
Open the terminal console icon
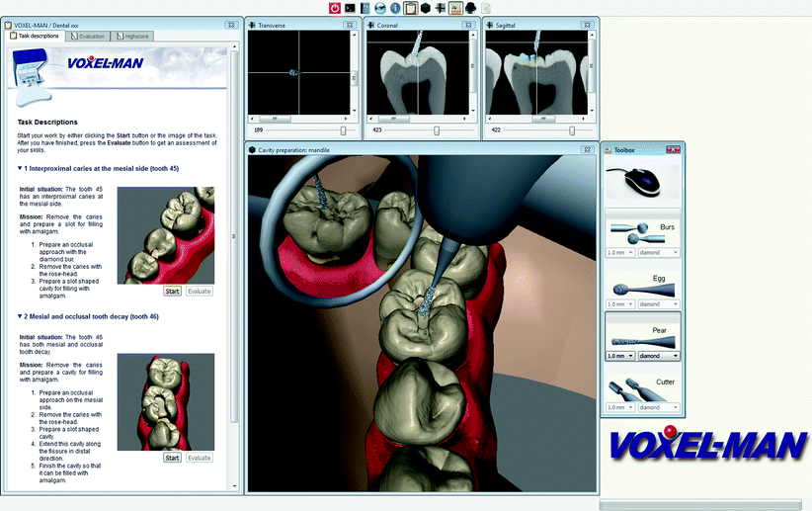pos(350,8)
